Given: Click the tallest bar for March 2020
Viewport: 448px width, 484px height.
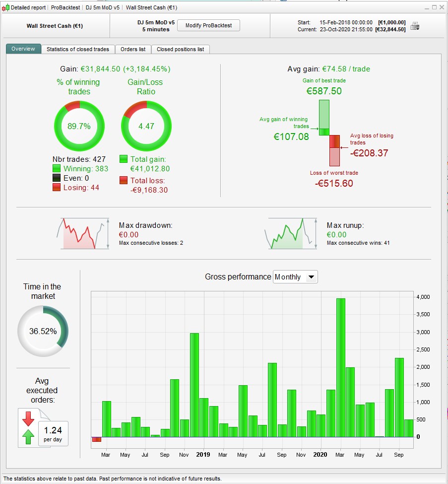Looking at the screenshot, I should point(341,368).
